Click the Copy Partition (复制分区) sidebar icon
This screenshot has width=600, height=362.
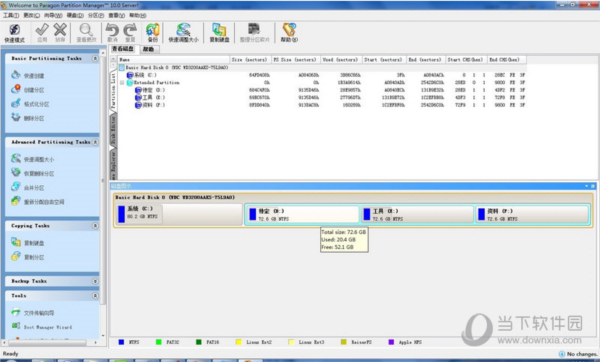[x=16, y=256]
